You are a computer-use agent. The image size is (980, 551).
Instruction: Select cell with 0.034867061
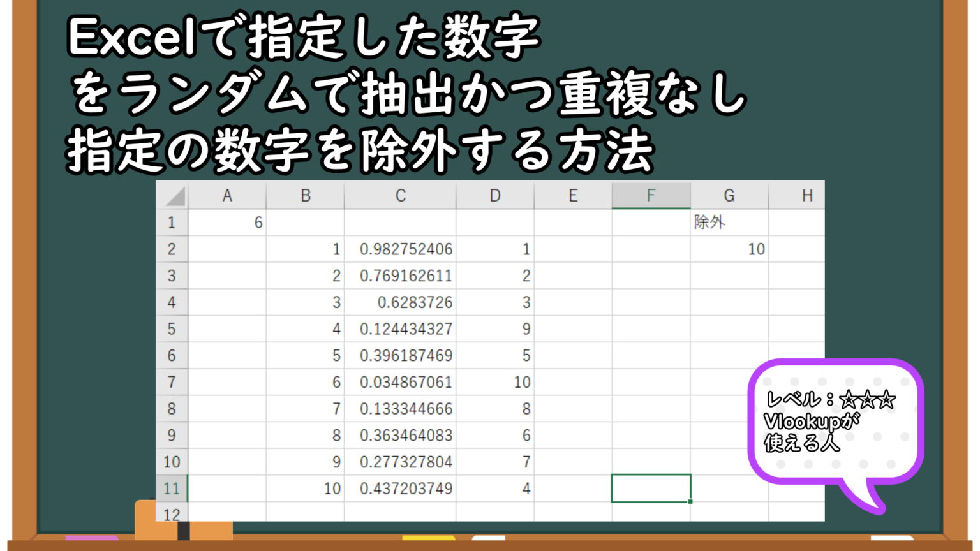pyautogui.click(x=400, y=382)
